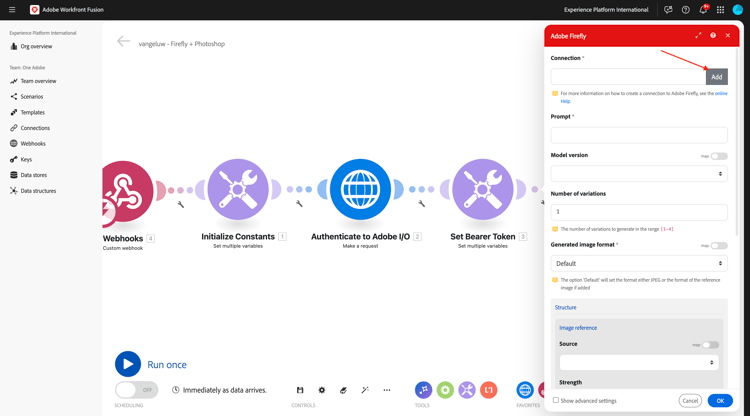
Task: Open the apps grid switcher
Action: 720,10
